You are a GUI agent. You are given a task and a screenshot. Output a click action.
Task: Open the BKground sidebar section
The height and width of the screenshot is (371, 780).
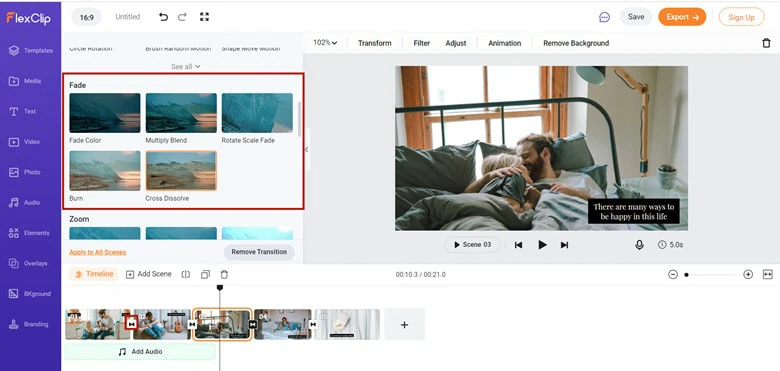pos(30,294)
